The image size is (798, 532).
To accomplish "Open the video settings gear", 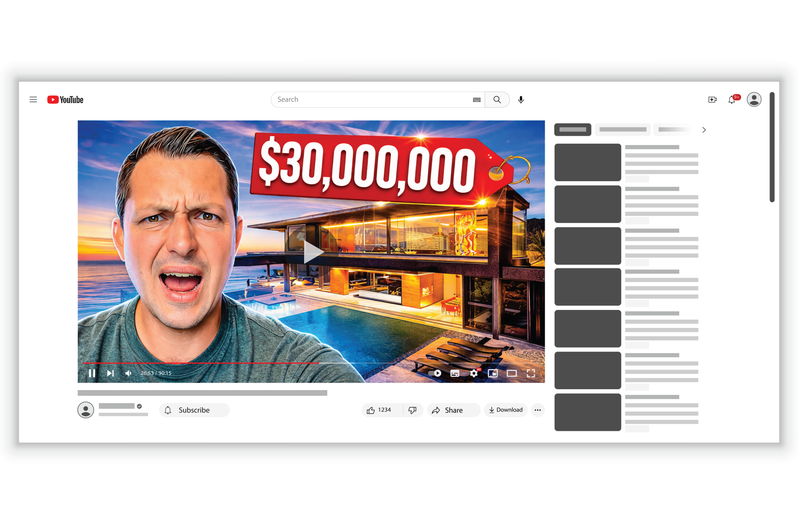I will (x=474, y=373).
